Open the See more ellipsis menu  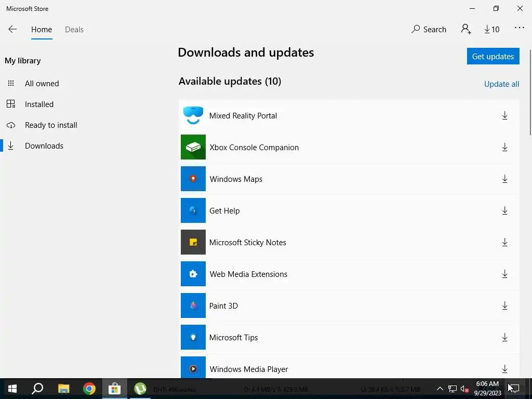(520, 28)
